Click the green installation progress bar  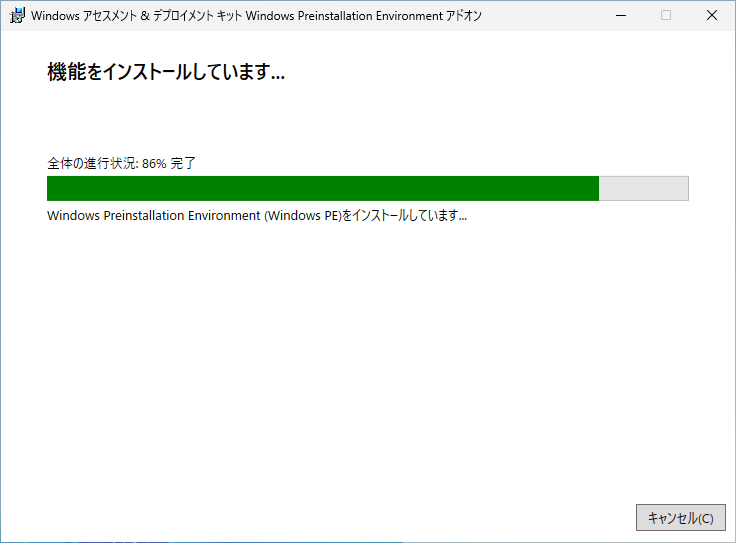pyautogui.click(x=368, y=189)
